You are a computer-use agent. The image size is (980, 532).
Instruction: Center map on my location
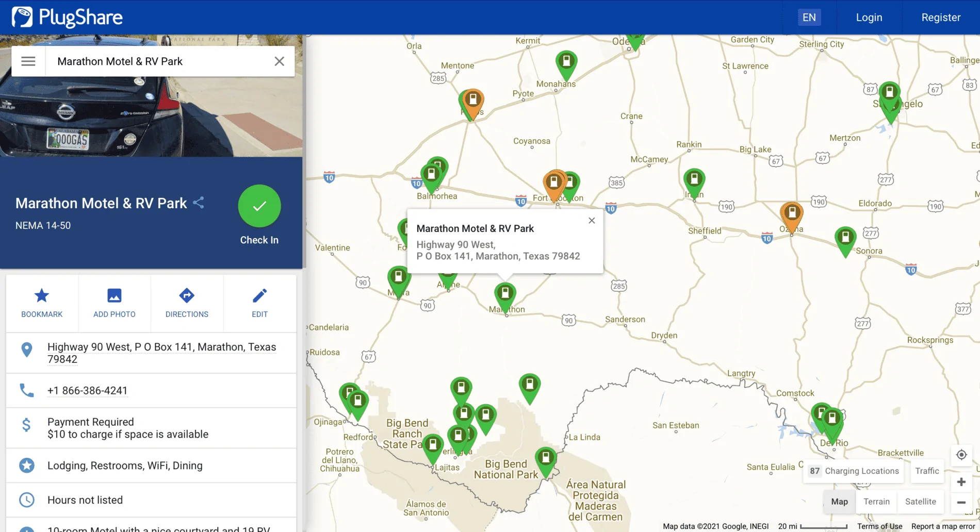961,455
